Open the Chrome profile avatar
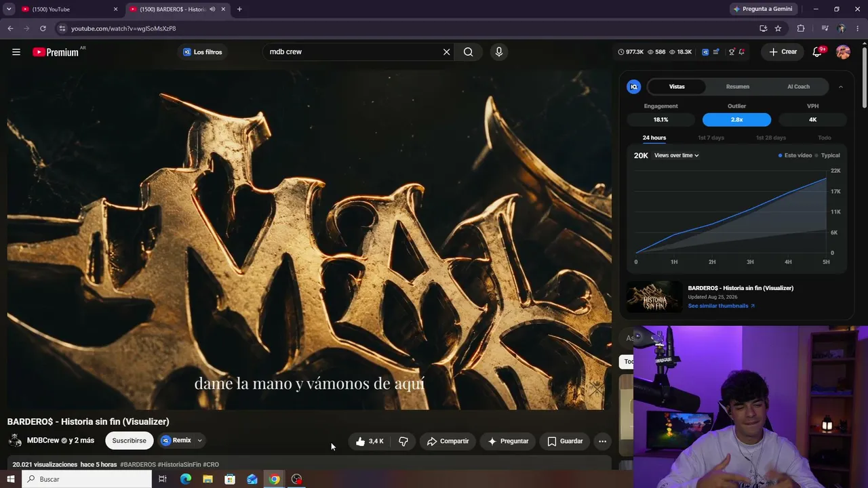This screenshot has height=488, width=868. pos(841,28)
